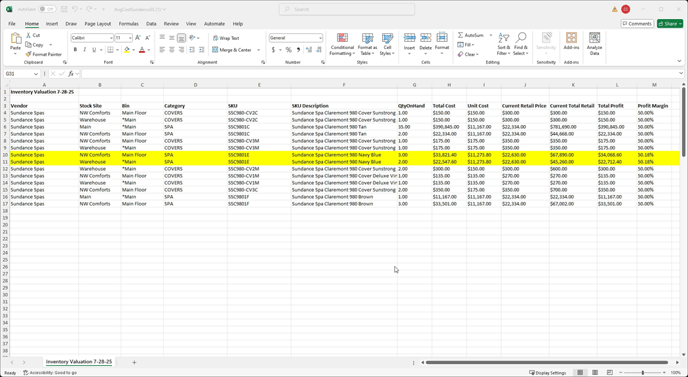Switch to the View tab
688x377 pixels.
click(191, 24)
